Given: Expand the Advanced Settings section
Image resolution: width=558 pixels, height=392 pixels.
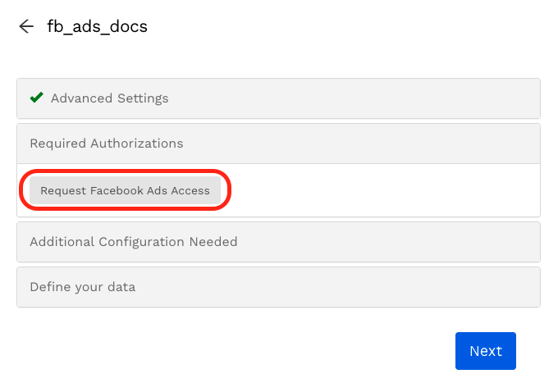Looking at the screenshot, I should [x=279, y=98].
